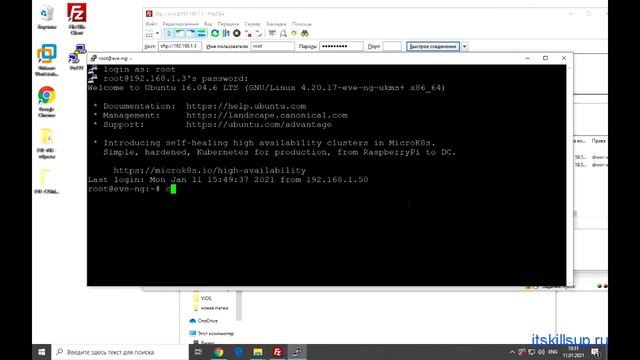
Task: Search for files with the binoculars icon
Action: pyautogui.click(x=305, y=33)
